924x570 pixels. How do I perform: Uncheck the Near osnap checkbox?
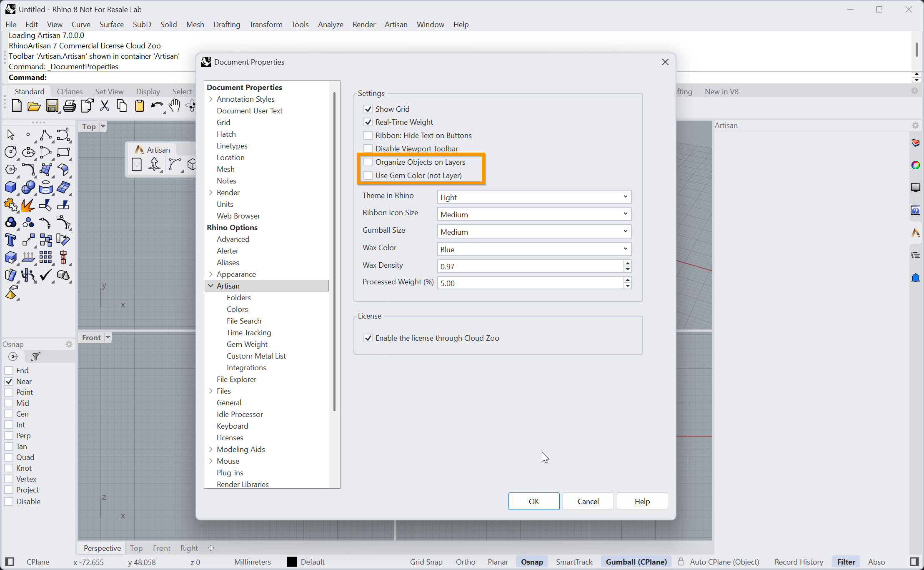9,382
